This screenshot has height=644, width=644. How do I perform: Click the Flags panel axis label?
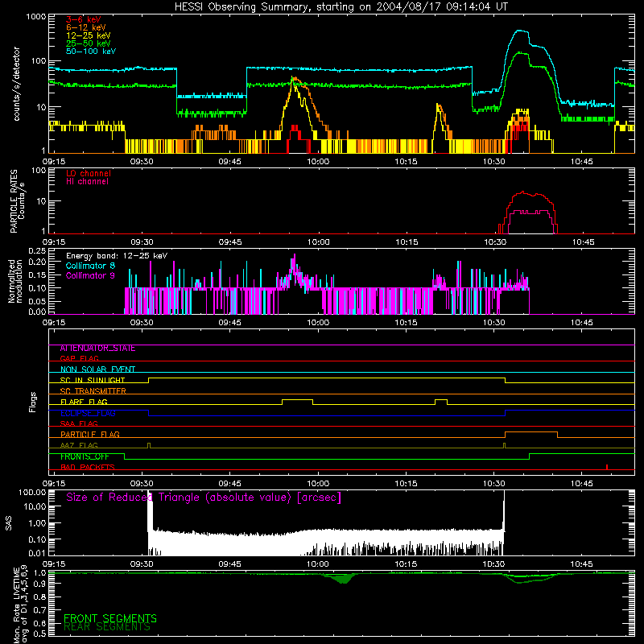click(x=33, y=402)
